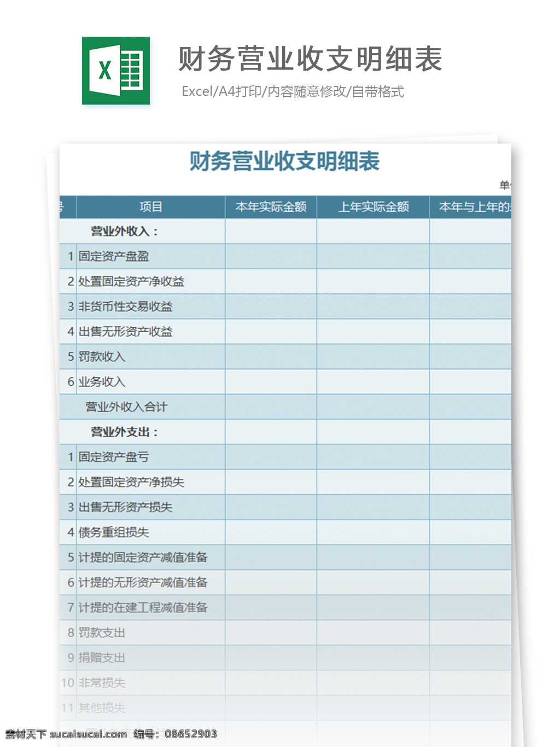Select the cell 罚款收入
560x747 pixels.
pos(150,357)
